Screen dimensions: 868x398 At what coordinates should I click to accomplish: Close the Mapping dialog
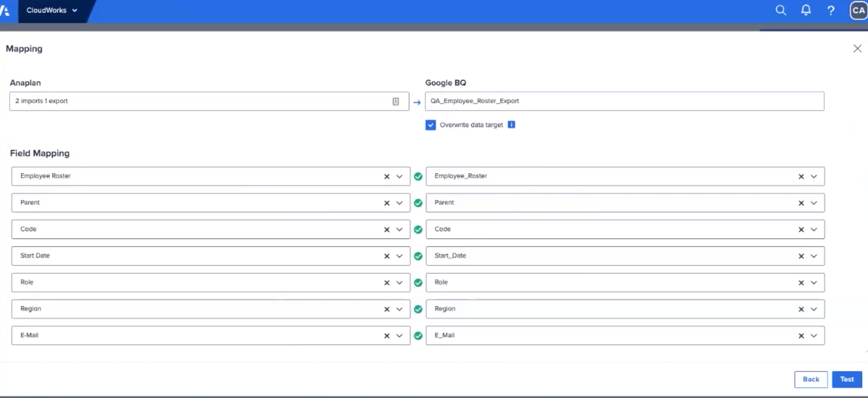858,48
